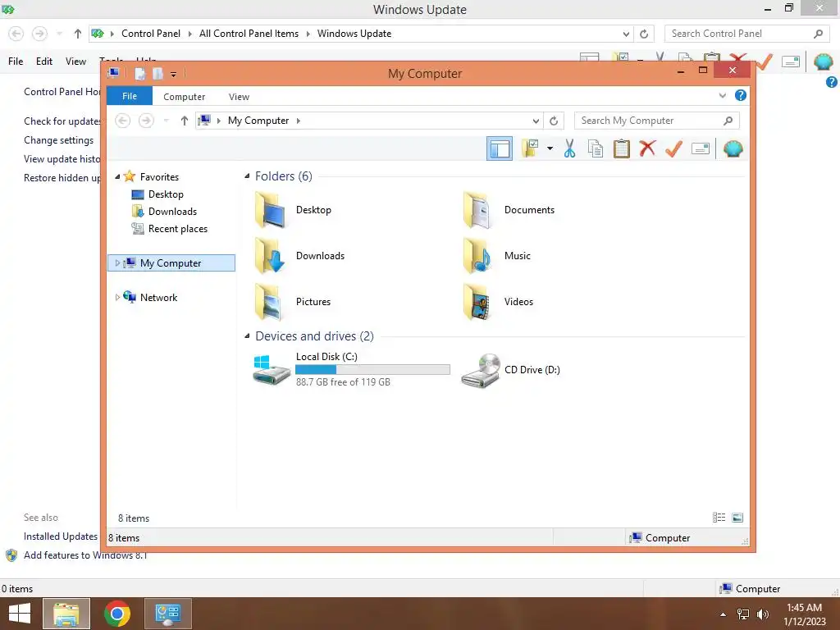840x630 pixels.
Task: Click the Search Control Panel field
Action: coord(746,33)
